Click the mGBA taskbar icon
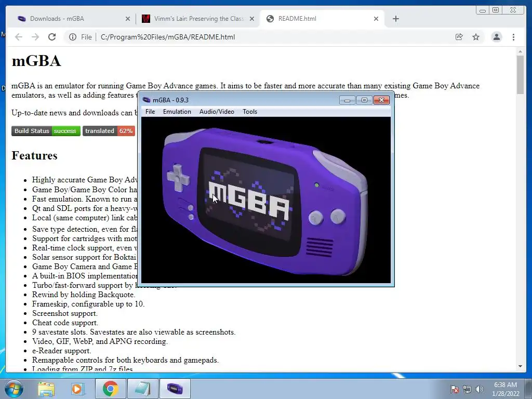 coord(175,389)
